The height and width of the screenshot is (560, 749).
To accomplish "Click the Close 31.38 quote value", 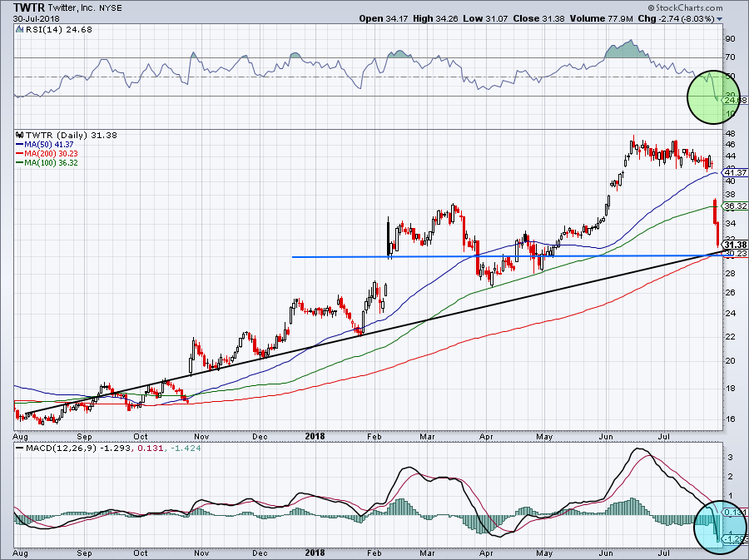I will [538, 18].
